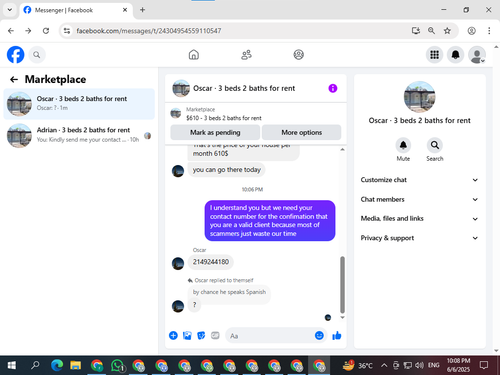500x375 pixels.
Task: Click scroll down arrow in chat
Action: pos(342,317)
